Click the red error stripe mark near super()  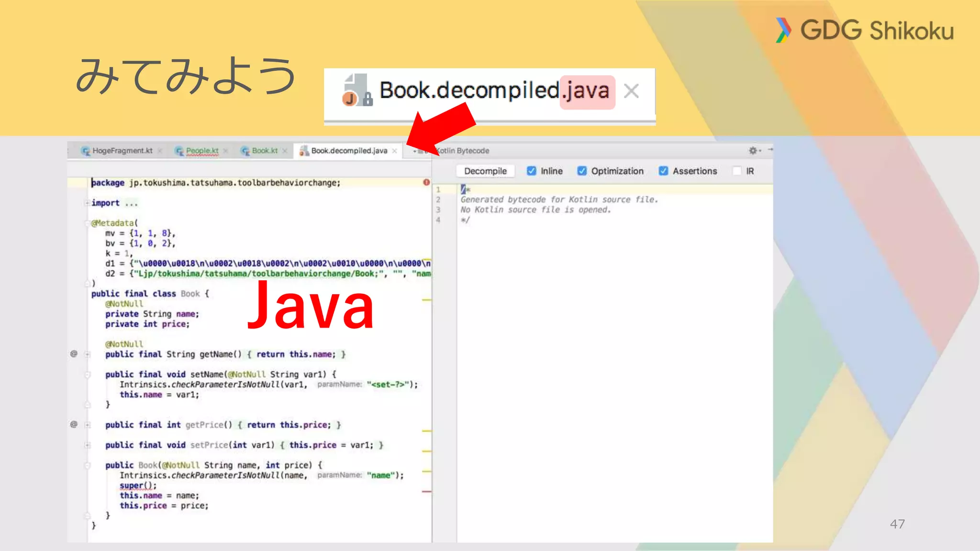[427, 491]
